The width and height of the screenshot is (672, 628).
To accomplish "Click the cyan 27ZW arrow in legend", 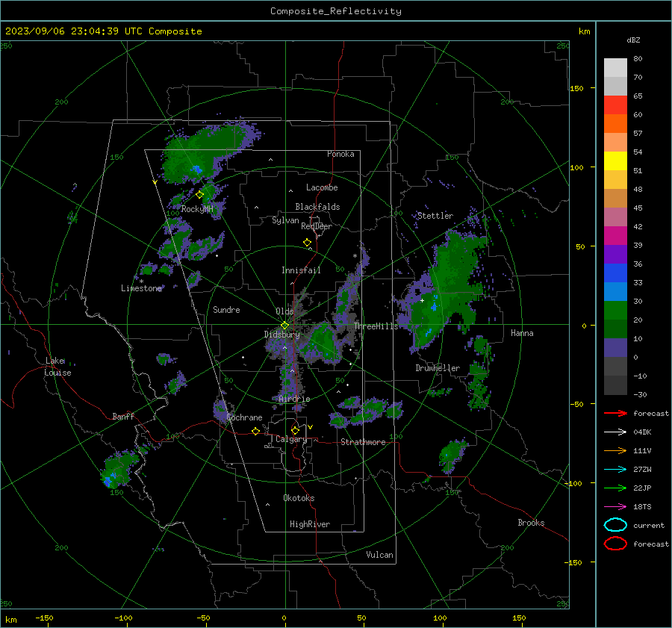I will tap(615, 470).
